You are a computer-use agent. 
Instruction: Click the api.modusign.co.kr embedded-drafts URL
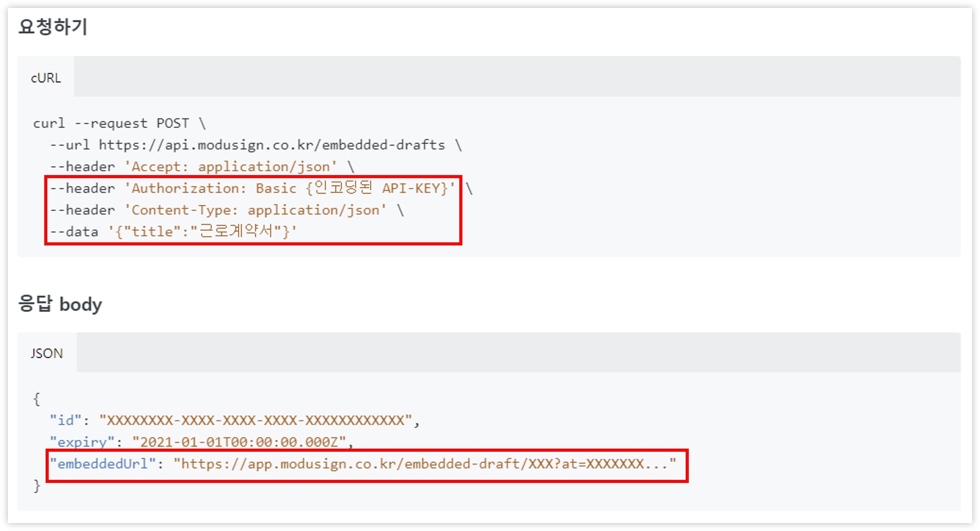(272, 145)
